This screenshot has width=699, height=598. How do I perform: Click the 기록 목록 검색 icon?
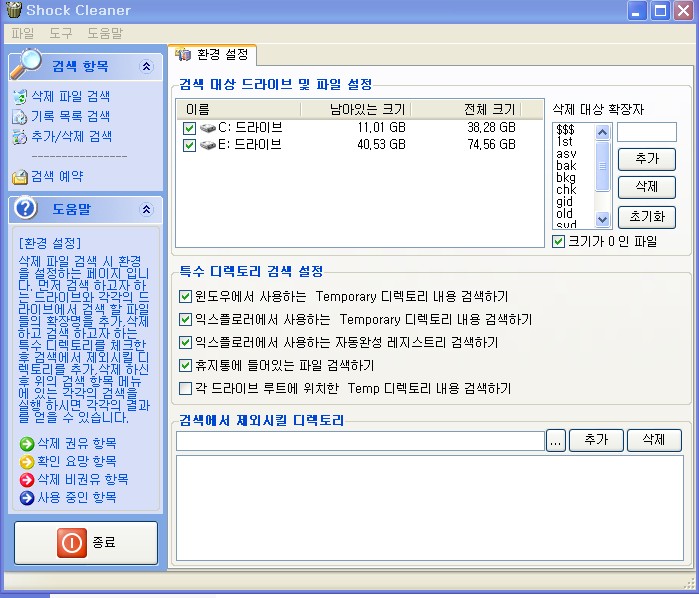click(20, 117)
